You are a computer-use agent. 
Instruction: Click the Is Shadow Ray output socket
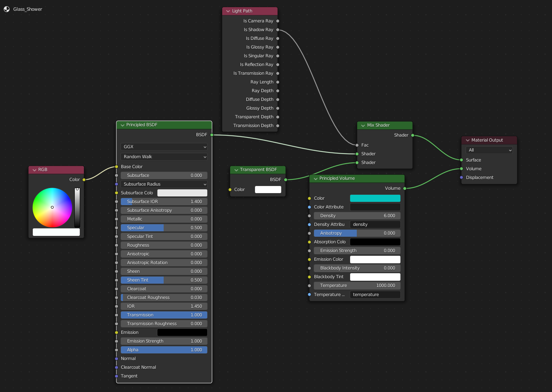point(278,30)
